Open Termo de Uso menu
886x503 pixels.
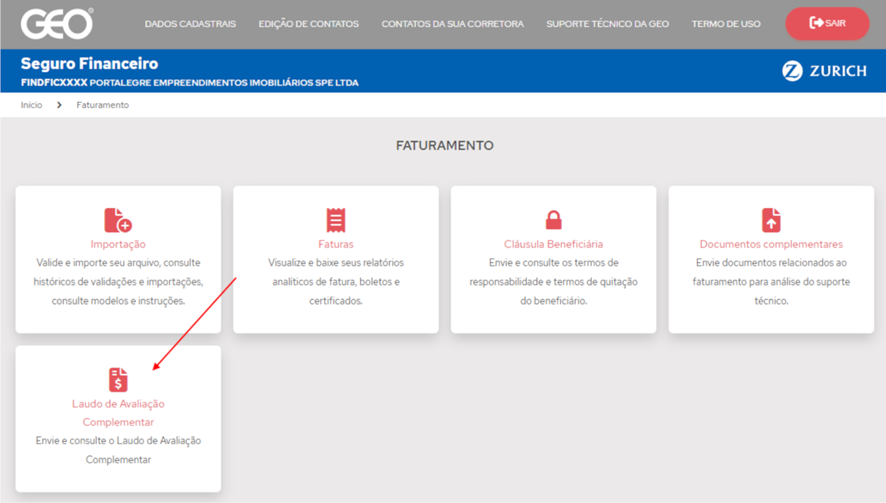(726, 24)
